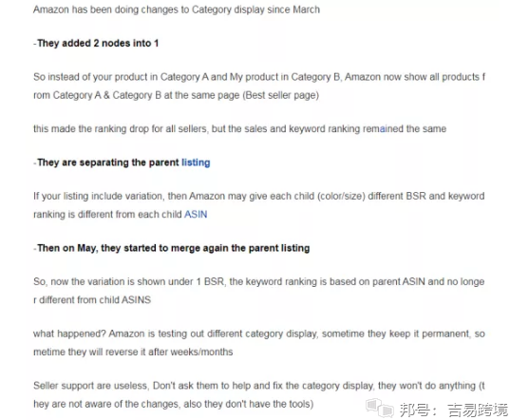Click the paragraph starting "So instead of your product"

[259, 86]
